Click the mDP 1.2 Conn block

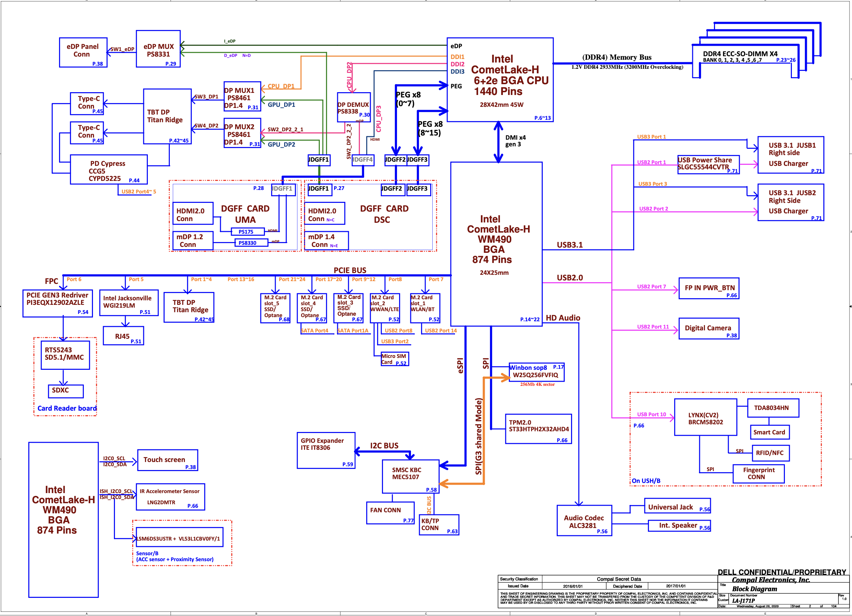click(193, 240)
